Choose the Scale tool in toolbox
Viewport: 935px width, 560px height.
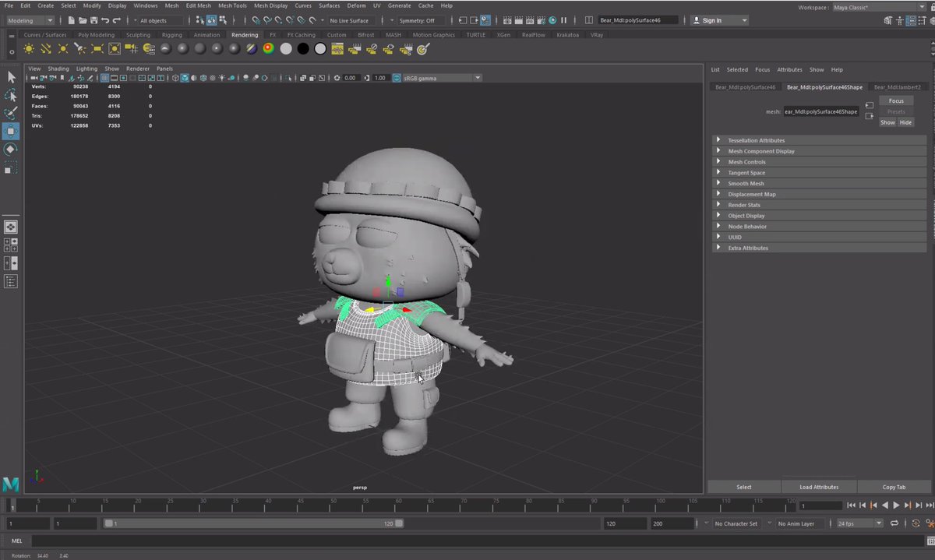(x=11, y=167)
